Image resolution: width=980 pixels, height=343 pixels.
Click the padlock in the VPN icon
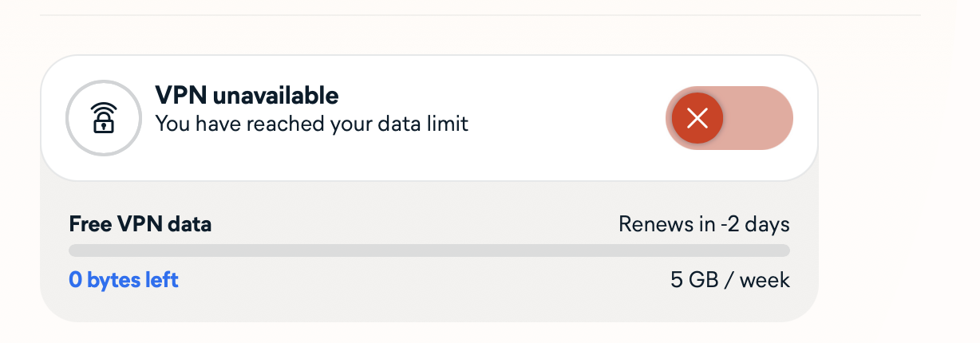click(x=103, y=124)
